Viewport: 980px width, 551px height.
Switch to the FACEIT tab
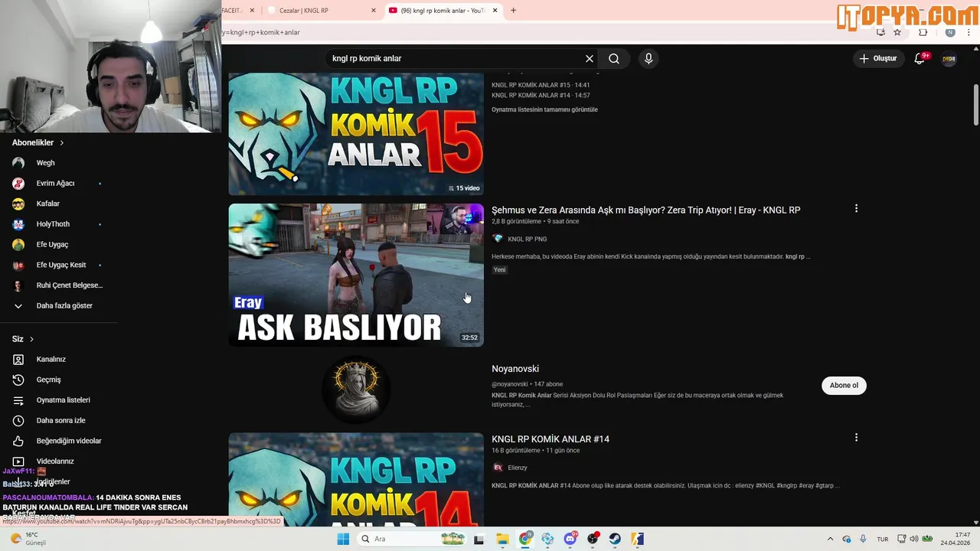240,10
